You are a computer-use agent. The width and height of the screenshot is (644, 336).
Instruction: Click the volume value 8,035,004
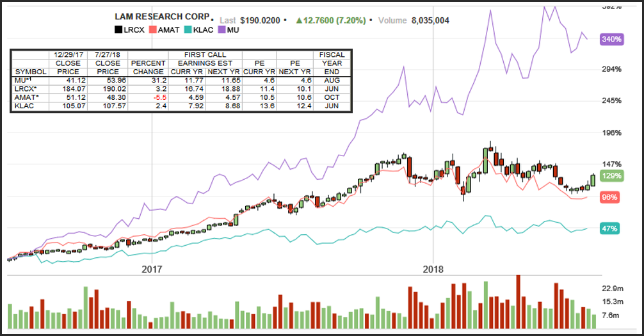430,20
